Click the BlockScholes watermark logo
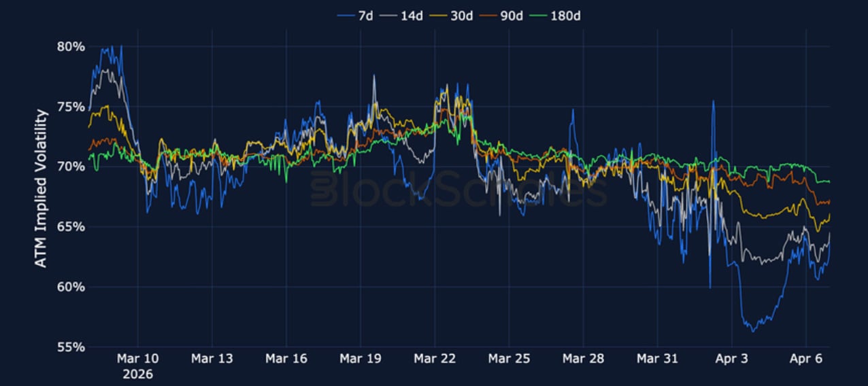This screenshot has width=868, height=386. pyautogui.click(x=458, y=190)
